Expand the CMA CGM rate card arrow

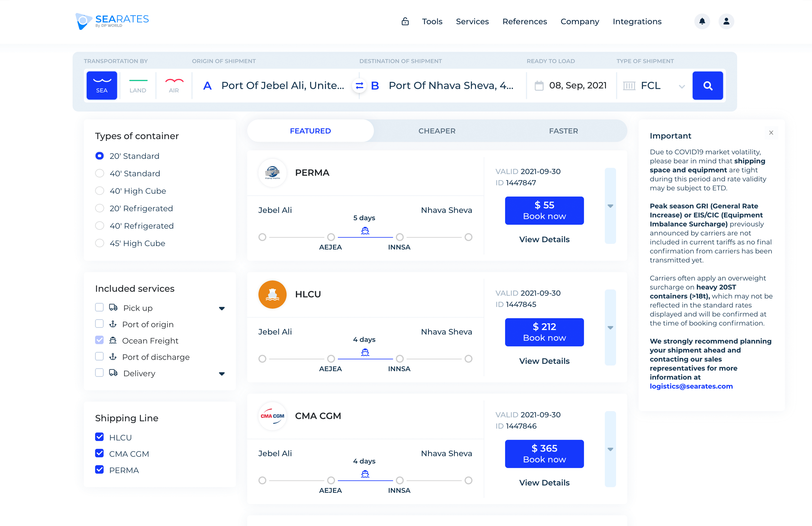pyautogui.click(x=610, y=449)
